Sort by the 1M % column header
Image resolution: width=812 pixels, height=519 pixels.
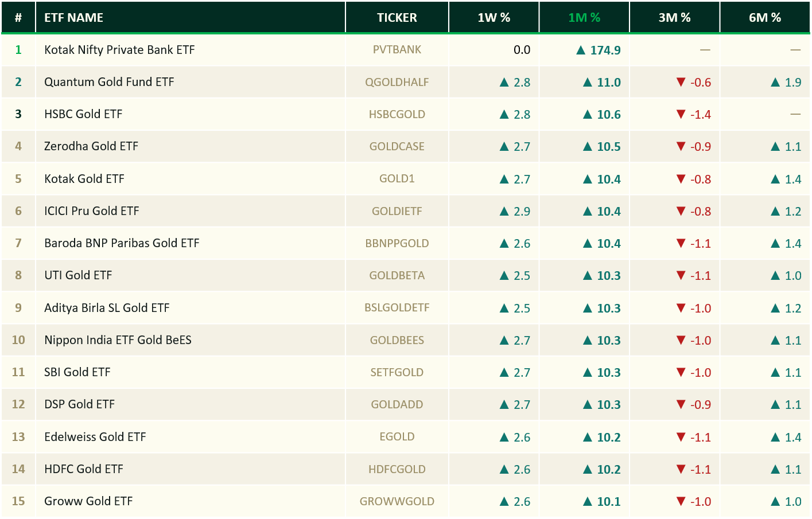pos(584,18)
